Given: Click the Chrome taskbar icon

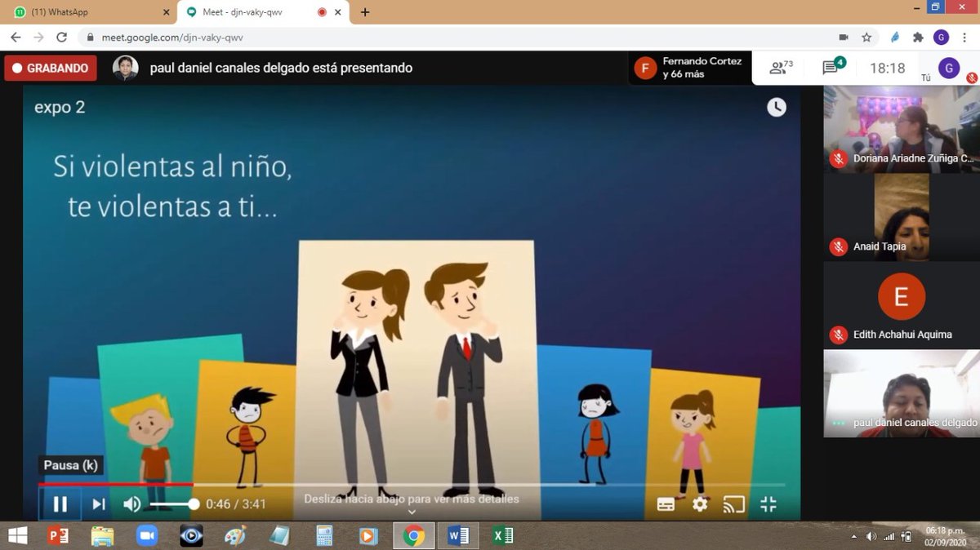Looking at the screenshot, I should (413, 535).
